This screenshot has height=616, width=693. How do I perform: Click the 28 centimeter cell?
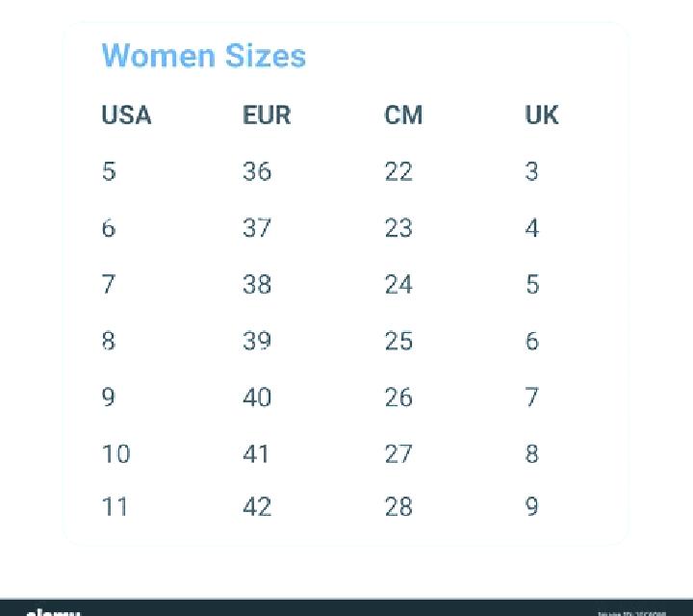398,506
